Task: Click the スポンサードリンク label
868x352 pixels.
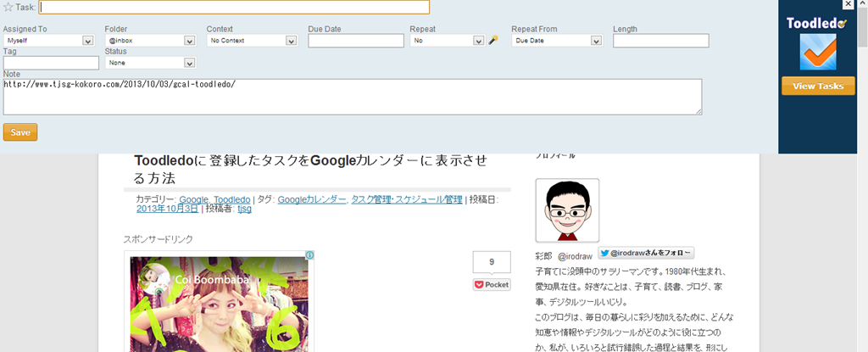Action: [158, 239]
